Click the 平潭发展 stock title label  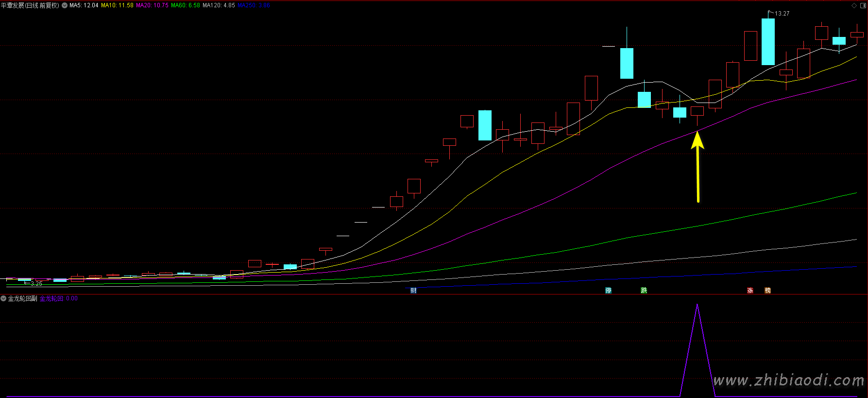click(30, 5)
